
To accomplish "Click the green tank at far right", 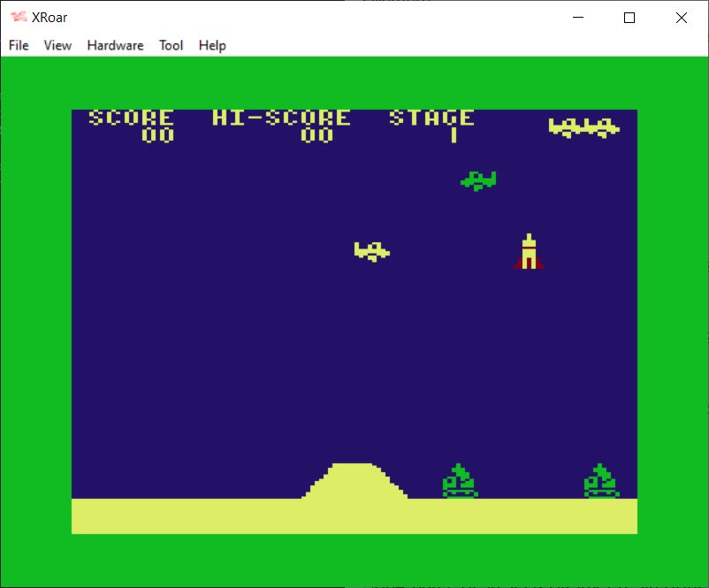I will [x=601, y=482].
